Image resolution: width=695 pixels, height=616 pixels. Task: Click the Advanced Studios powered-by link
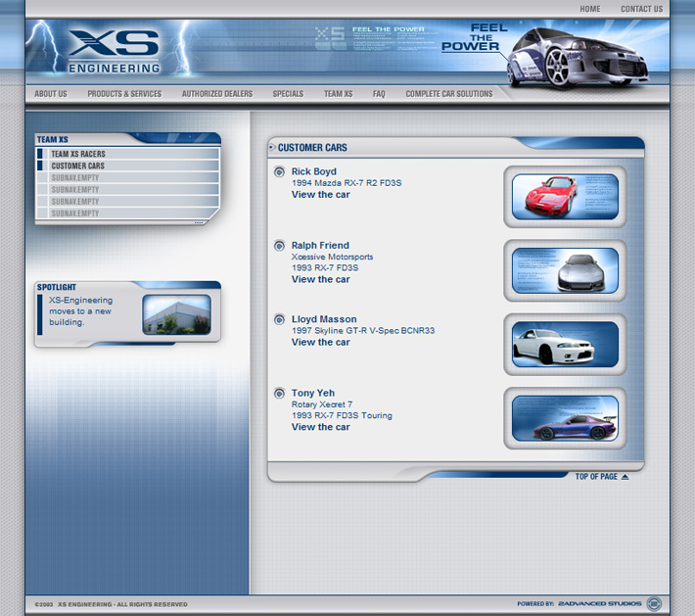pyautogui.click(x=600, y=604)
